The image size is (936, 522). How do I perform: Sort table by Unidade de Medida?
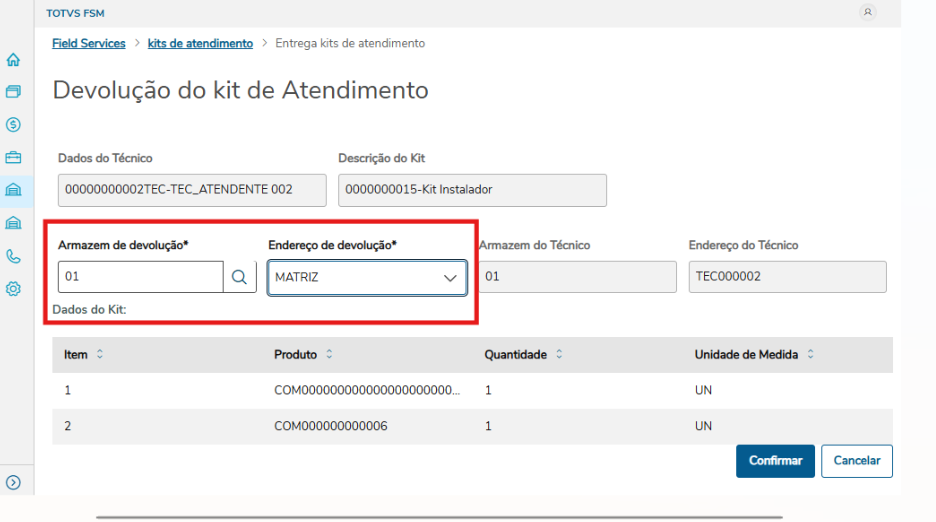(x=811, y=355)
